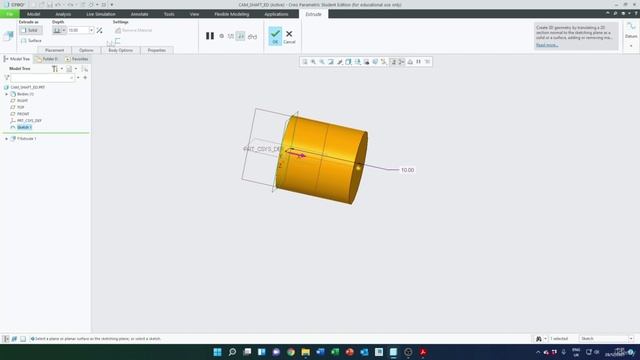This screenshot has width=640, height=360.
Task: Pause the Extrude feature tool
Action: [210, 36]
